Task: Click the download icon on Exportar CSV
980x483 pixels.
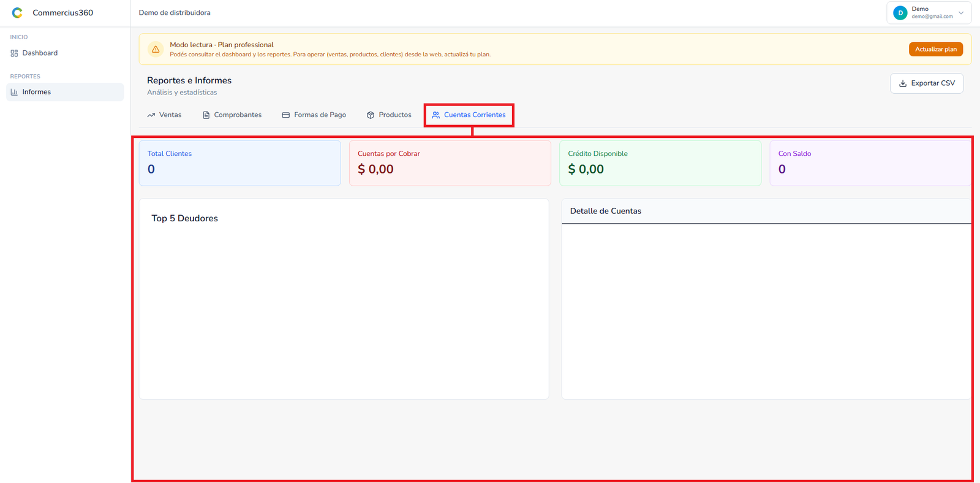Action: [x=903, y=83]
